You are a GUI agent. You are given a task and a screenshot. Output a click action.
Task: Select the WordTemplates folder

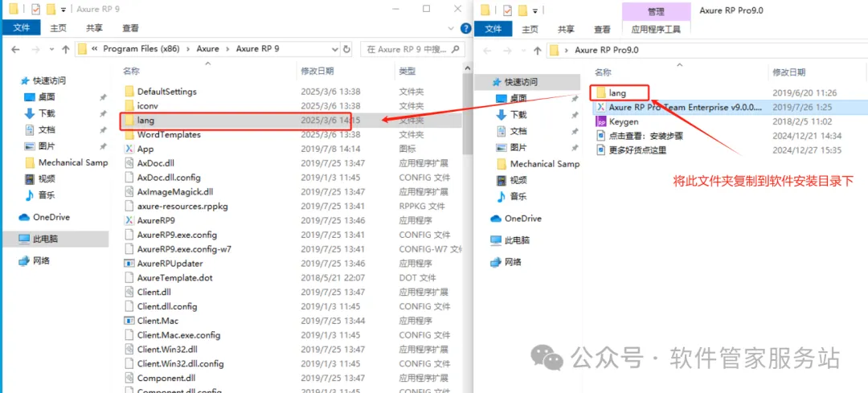[x=169, y=134]
